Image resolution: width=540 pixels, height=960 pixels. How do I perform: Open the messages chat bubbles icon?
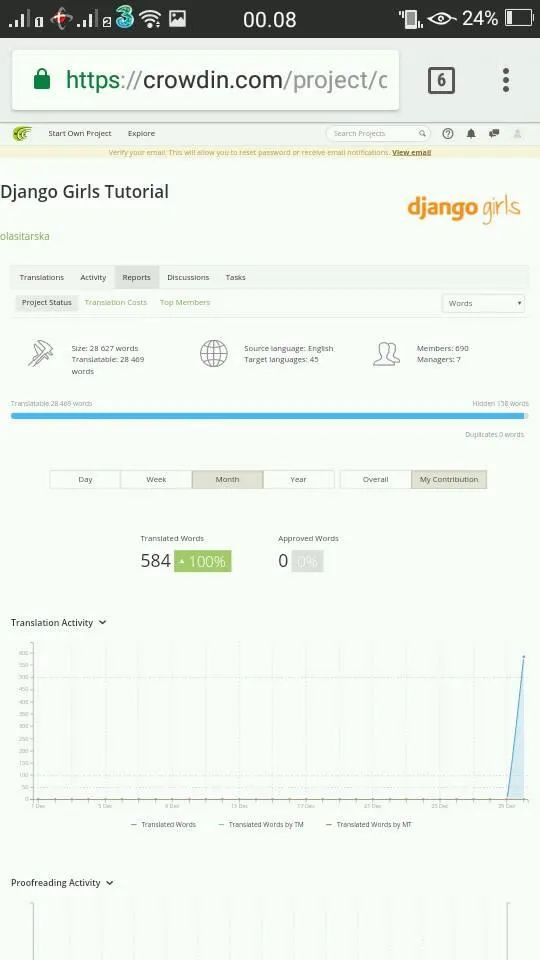[x=494, y=133]
